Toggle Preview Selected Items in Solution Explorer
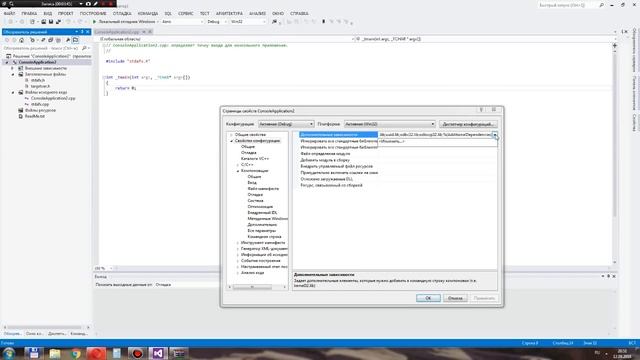Image resolution: width=640 pixels, height=360 pixels. (76, 40)
